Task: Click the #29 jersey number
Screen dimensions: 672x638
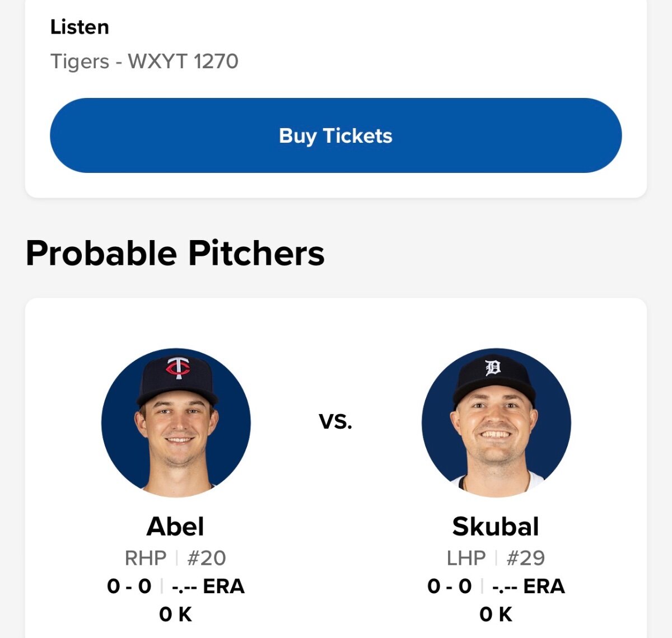Action: click(x=525, y=558)
